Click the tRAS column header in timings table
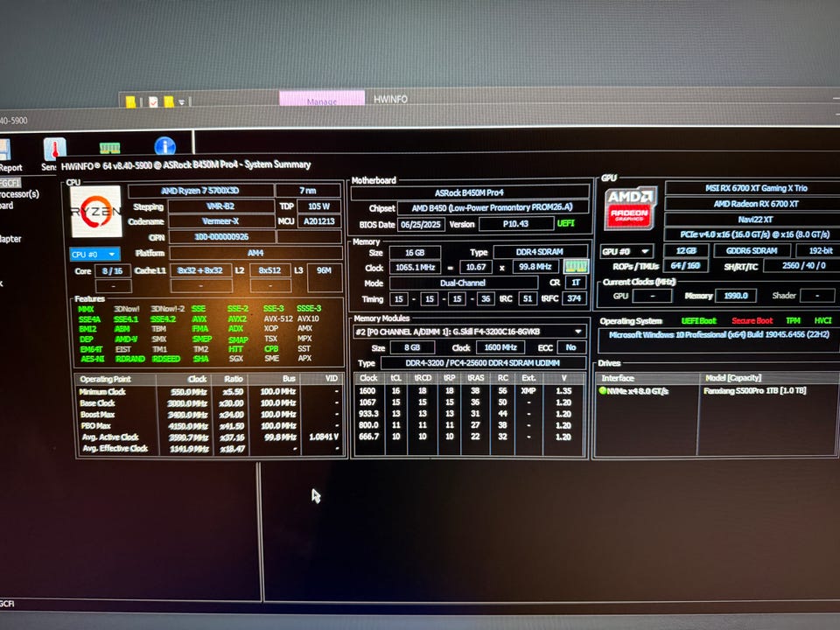This screenshot has width=840, height=630. tap(475, 378)
